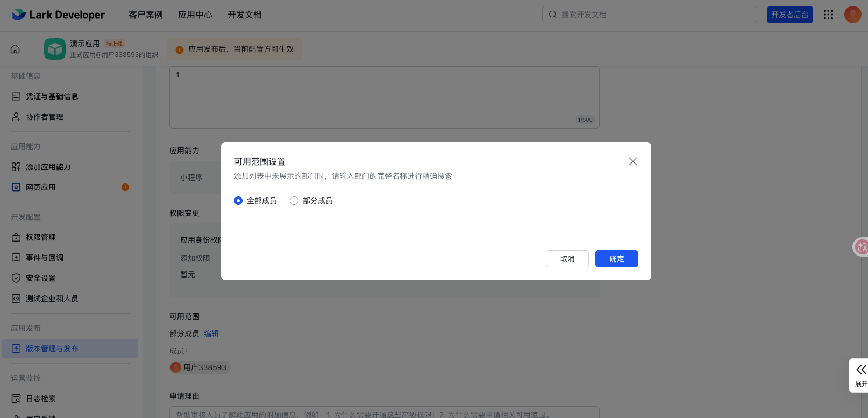This screenshot has height=418, width=868.
Task: Select the 部分成员 radio option
Action: click(294, 201)
